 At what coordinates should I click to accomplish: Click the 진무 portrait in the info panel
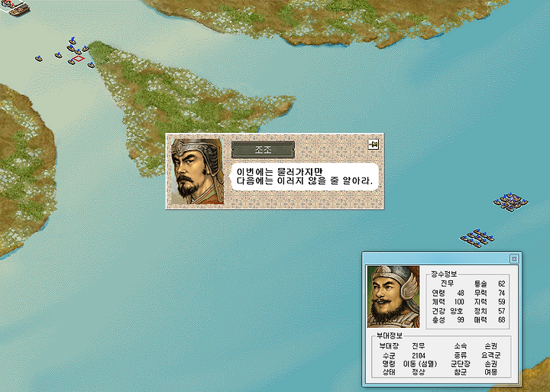[393, 296]
